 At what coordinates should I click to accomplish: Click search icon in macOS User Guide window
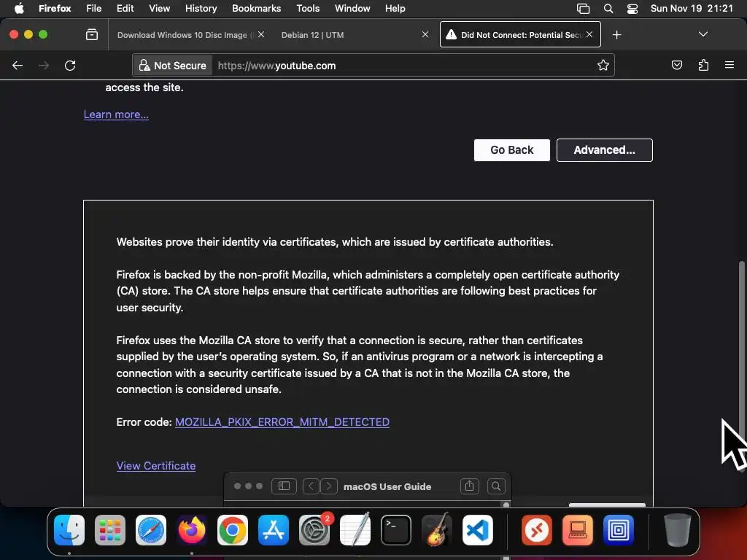coord(496,486)
